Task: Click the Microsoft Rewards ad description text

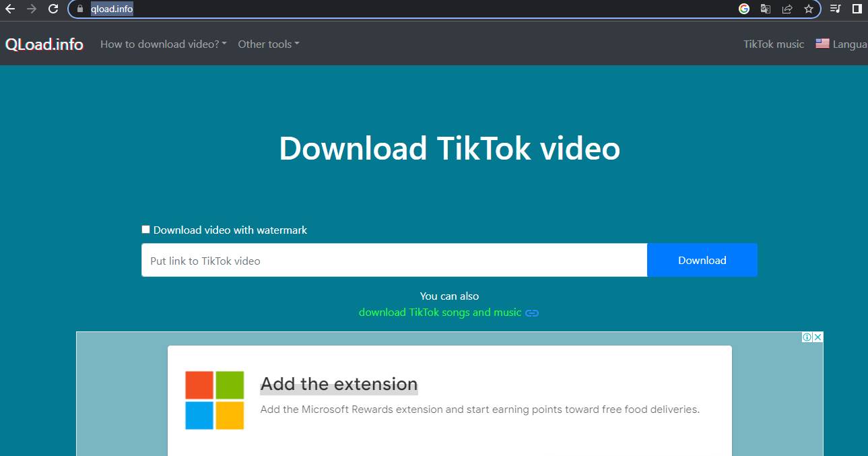Action: (480, 410)
